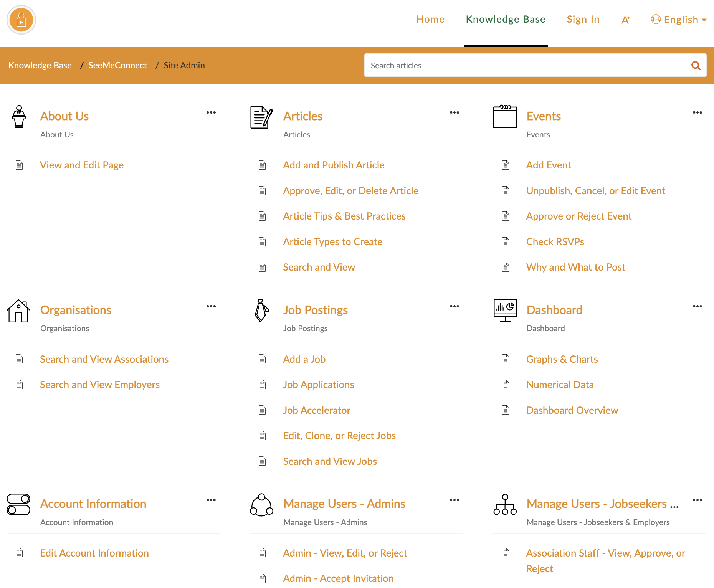Open the Organisations category heading
The height and width of the screenshot is (588, 714).
[x=76, y=310]
